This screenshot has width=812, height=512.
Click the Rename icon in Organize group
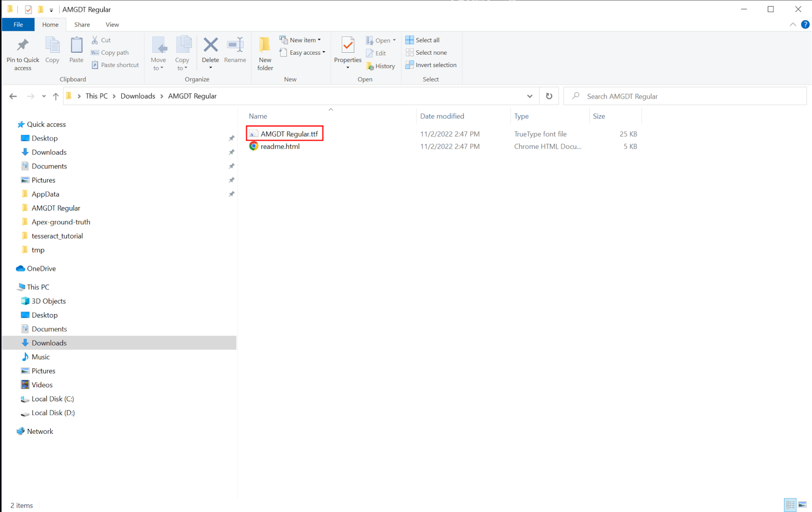[235, 46]
